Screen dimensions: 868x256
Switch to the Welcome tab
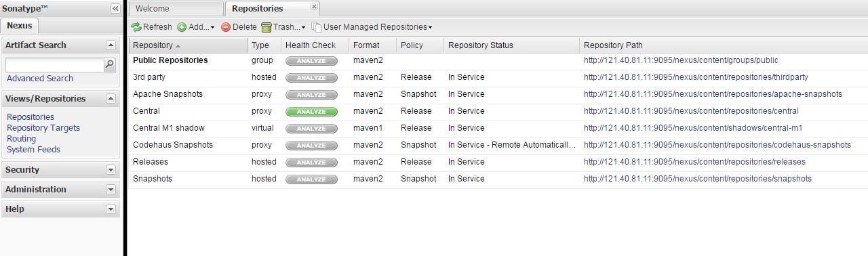(x=176, y=9)
